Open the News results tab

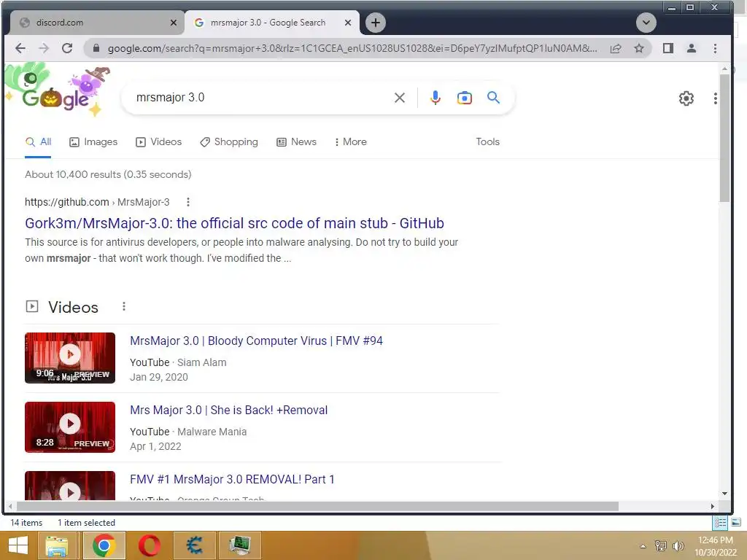click(x=296, y=142)
